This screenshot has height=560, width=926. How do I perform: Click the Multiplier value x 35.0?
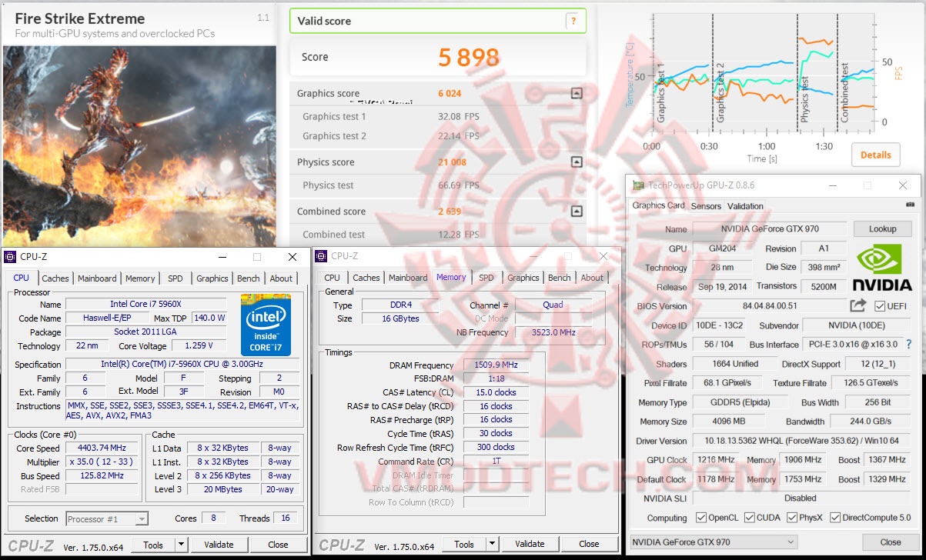click(102, 462)
